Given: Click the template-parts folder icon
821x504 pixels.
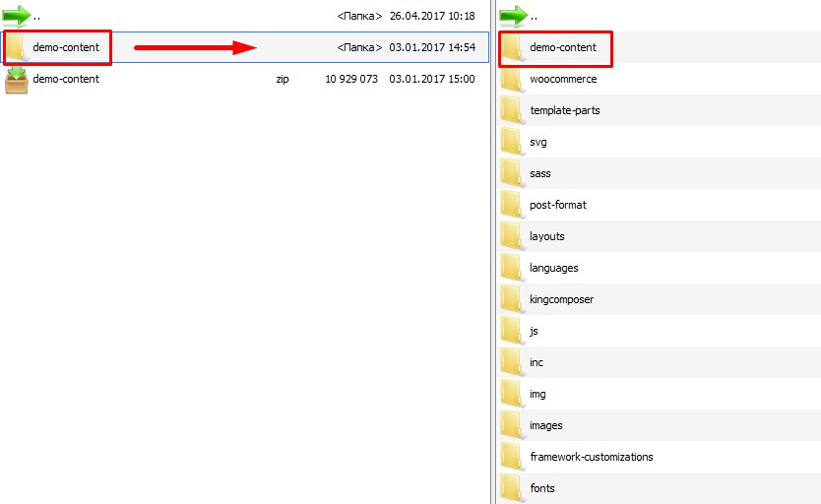Looking at the screenshot, I should (x=511, y=110).
